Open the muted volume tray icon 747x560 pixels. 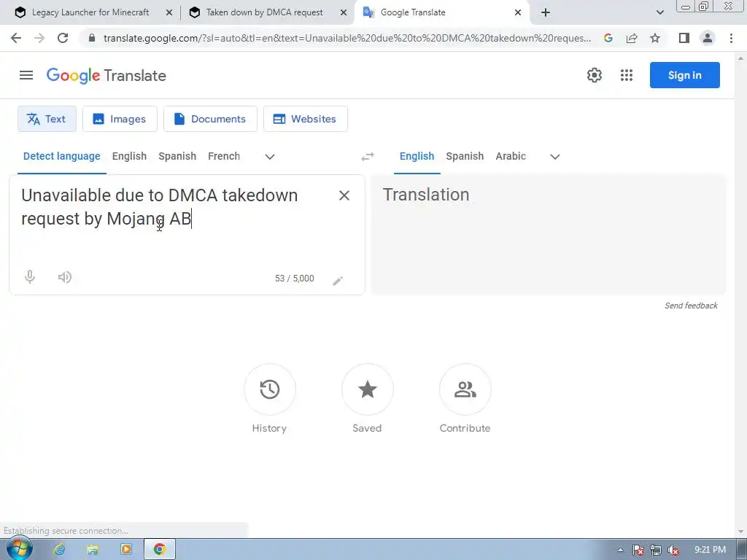[x=673, y=550]
